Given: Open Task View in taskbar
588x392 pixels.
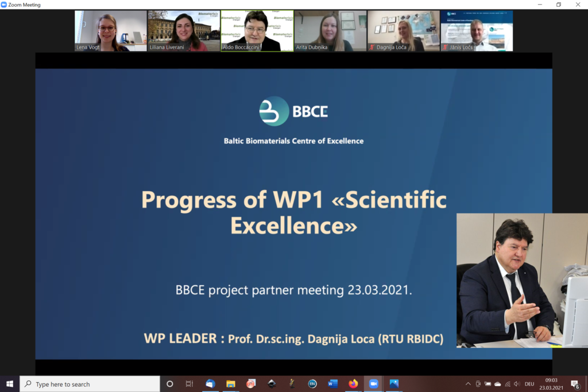Looking at the screenshot, I should [189, 384].
